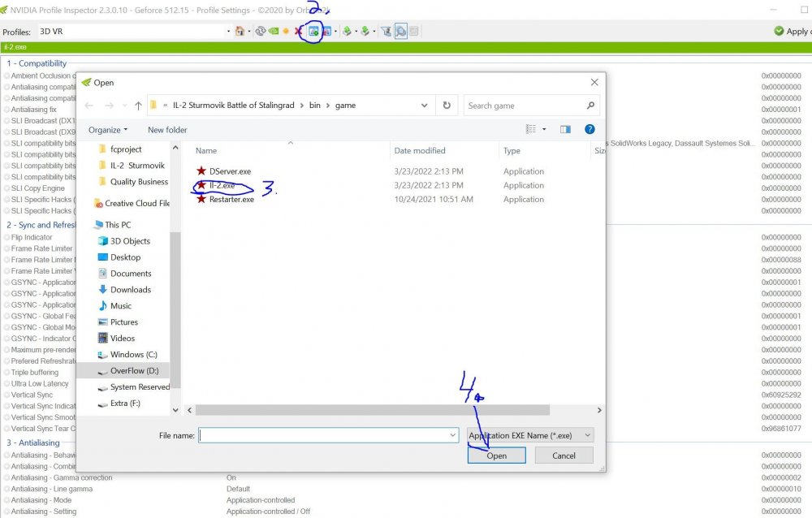This screenshot has width=812, height=518.
Task: Click the IL-2 Sturmovik Battle of Stalingrad breadcrumb
Action: (x=234, y=106)
